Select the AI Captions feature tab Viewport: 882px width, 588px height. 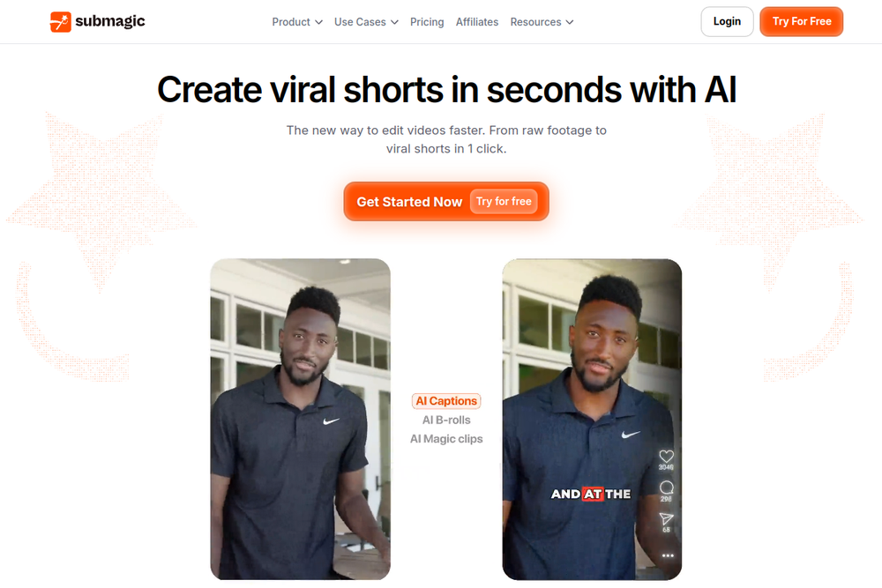(x=446, y=401)
